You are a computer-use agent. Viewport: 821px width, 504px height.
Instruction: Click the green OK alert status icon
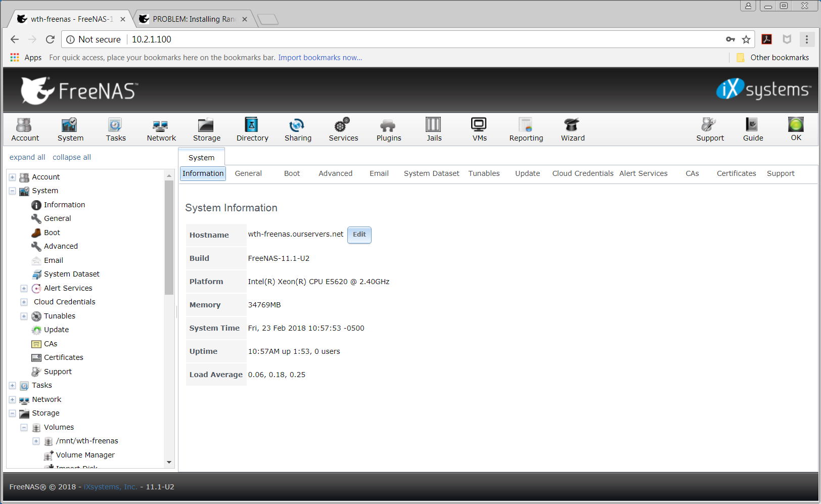(796, 125)
